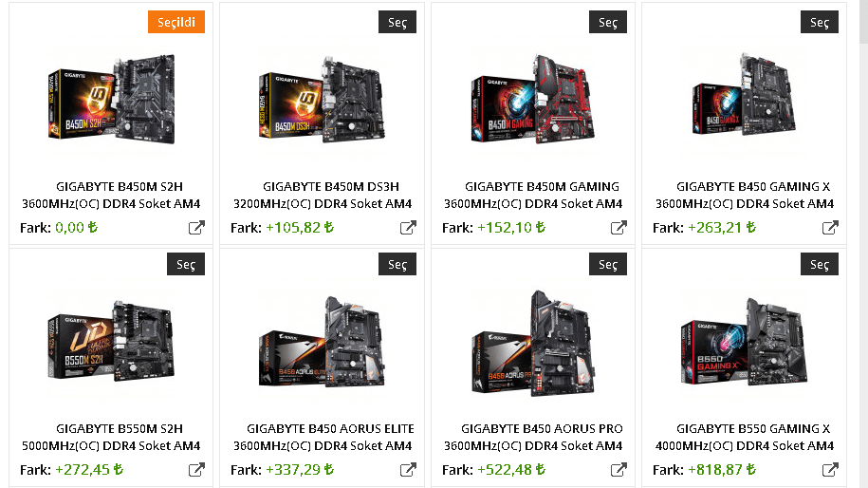Open external link for GIGABYTE B450 AORUS PRO
This screenshot has width=868, height=488.
tap(619, 470)
